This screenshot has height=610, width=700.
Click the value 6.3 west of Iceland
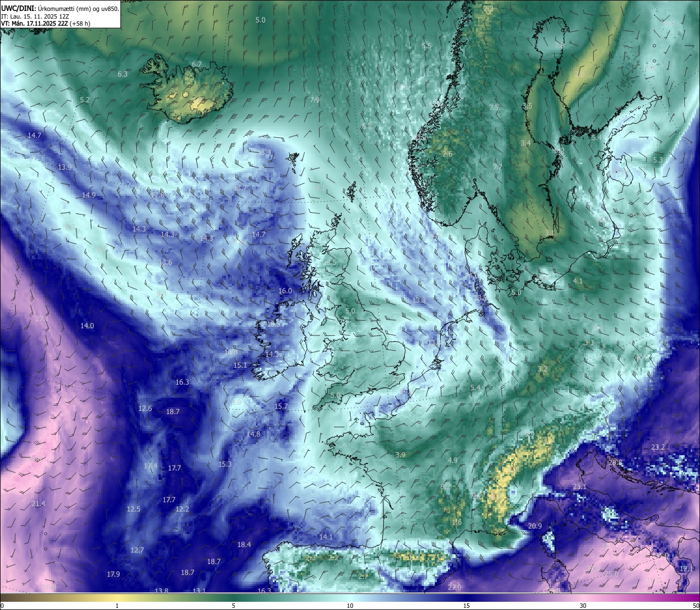[122, 74]
